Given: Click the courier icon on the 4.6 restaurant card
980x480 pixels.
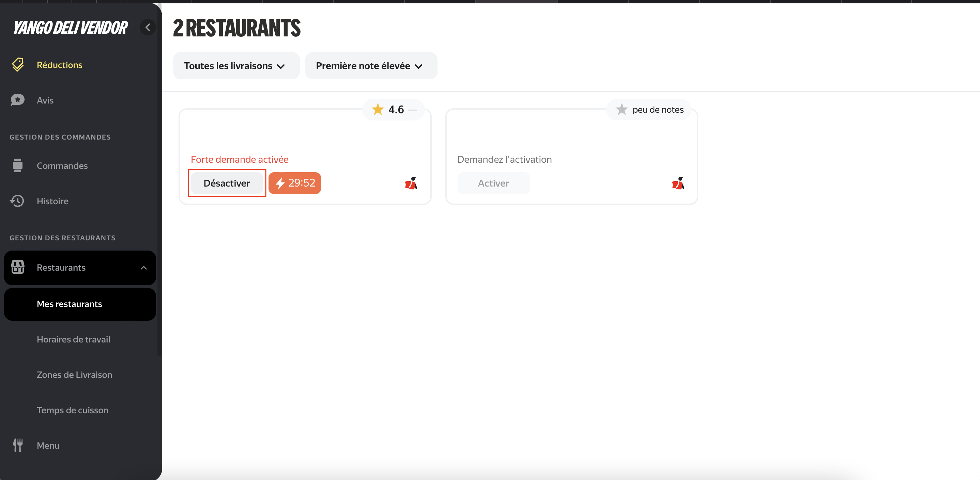Looking at the screenshot, I should (x=411, y=183).
